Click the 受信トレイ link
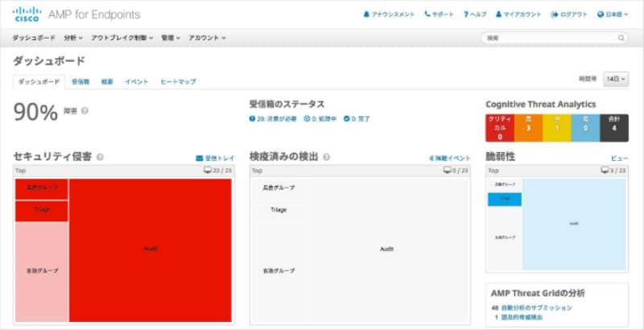 coord(216,158)
